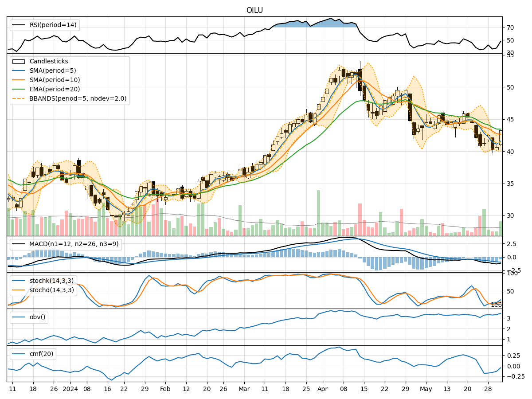Click the blue SMA(period=5) legend line
The image size is (532, 399).
18,71
